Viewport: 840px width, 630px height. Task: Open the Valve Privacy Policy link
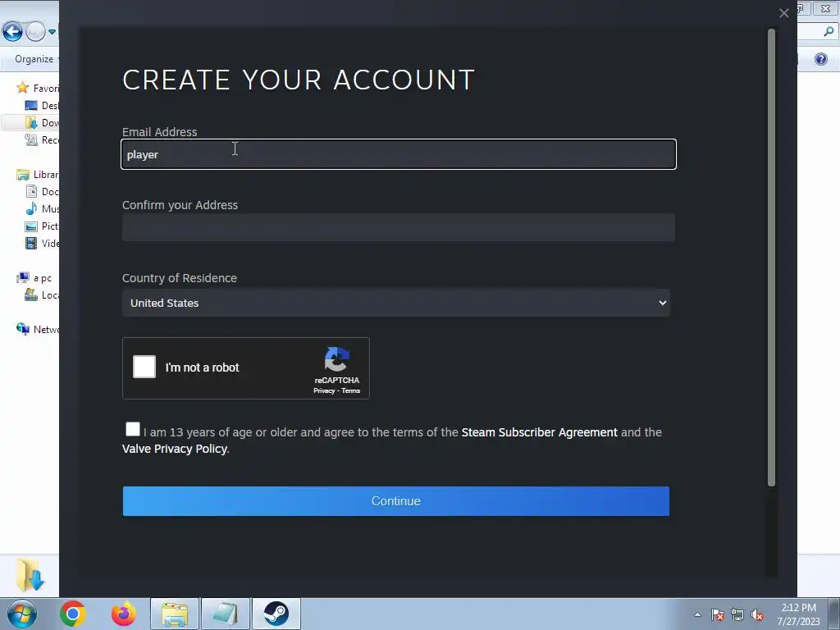point(175,449)
